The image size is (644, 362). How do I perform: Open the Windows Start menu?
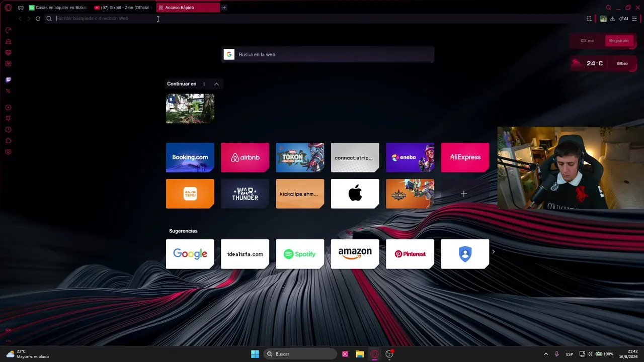pos(255,354)
